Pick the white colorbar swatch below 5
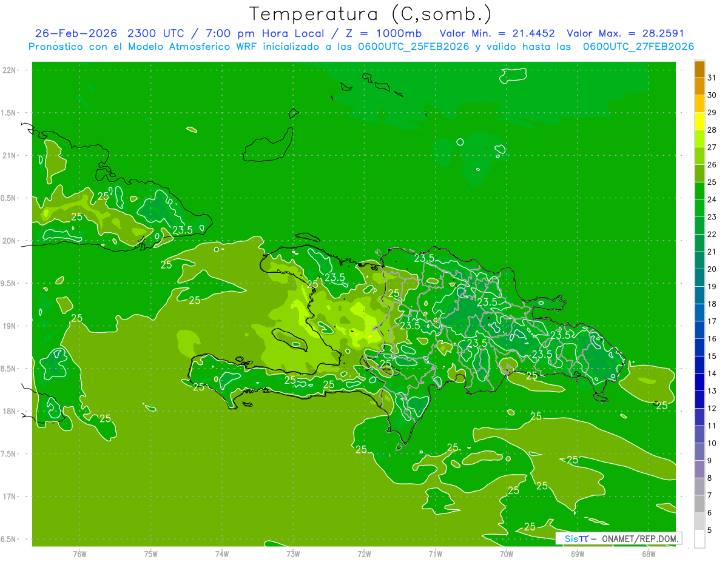The height and width of the screenshot is (562, 728). point(699,539)
